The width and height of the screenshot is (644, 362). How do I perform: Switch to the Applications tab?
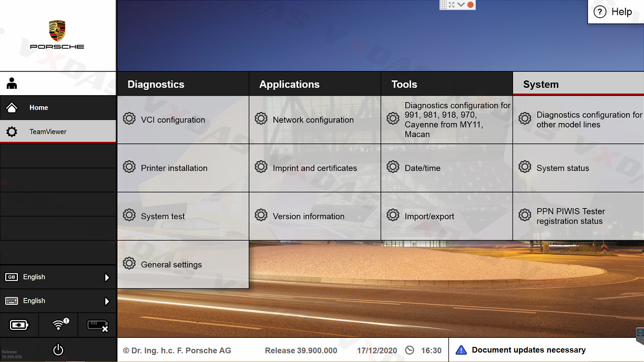click(289, 84)
